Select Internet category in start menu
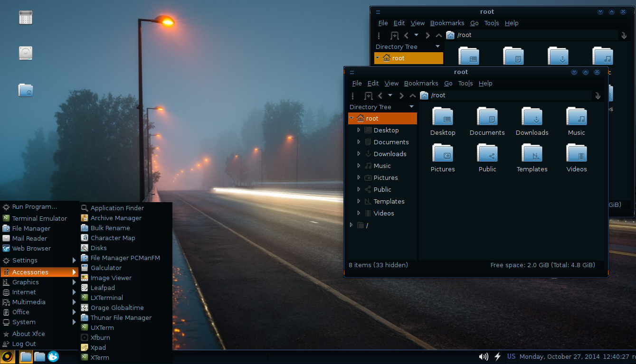The height and width of the screenshot is (364, 636). tap(39, 292)
